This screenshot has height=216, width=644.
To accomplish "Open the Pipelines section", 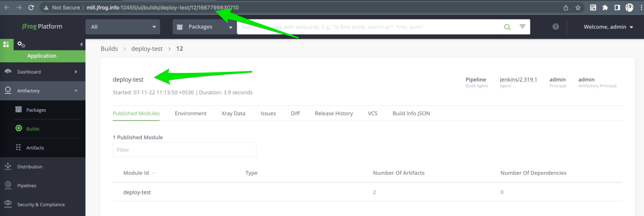I will [x=27, y=185].
